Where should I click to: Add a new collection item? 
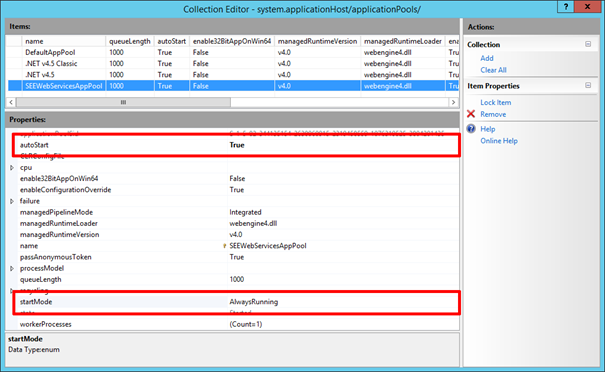coord(487,58)
